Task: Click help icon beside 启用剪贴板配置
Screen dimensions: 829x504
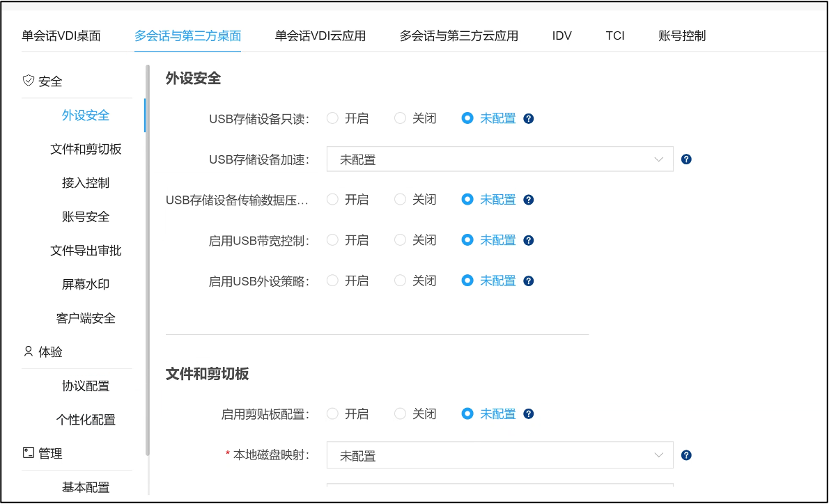Action: point(529,414)
